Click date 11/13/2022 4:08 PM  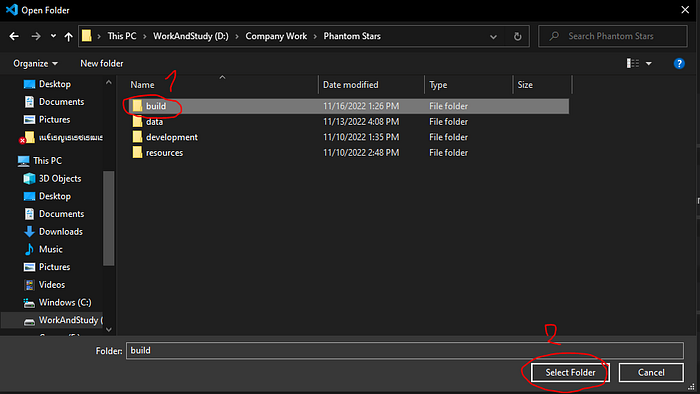pos(361,122)
